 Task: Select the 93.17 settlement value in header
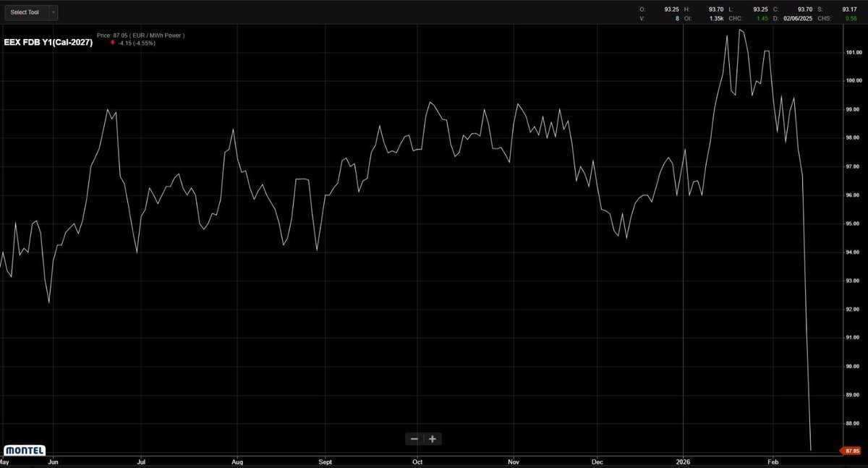pos(850,9)
